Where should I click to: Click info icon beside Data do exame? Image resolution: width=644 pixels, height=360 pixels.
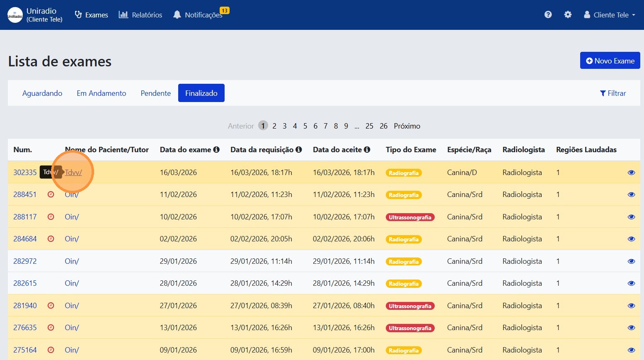click(x=216, y=150)
